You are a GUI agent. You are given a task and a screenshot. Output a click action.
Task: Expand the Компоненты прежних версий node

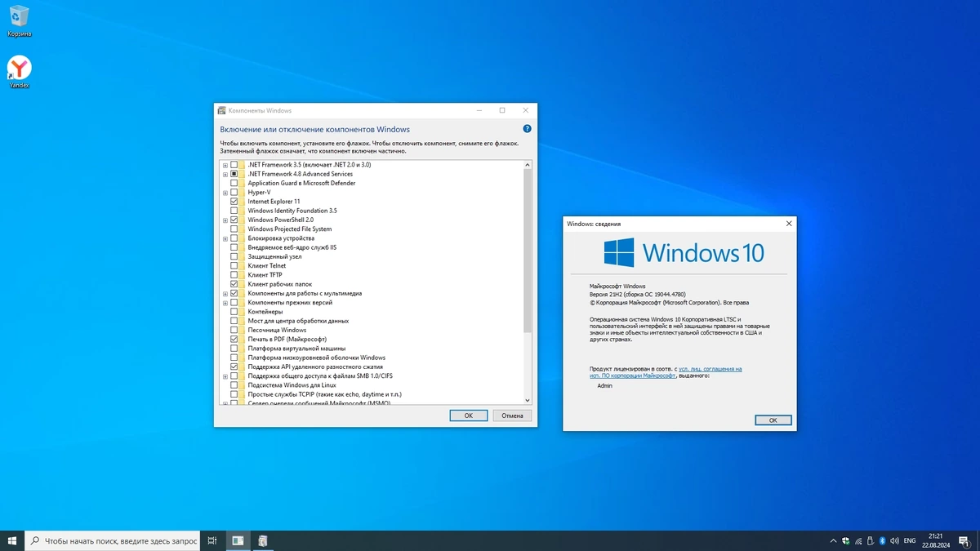pos(225,302)
